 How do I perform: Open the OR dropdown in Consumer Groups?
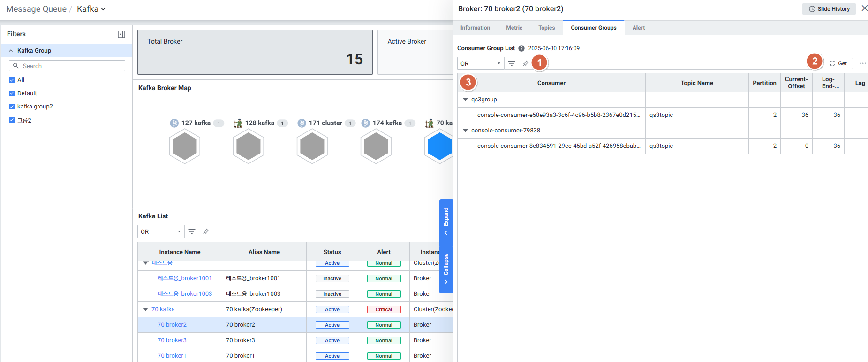tap(480, 63)
